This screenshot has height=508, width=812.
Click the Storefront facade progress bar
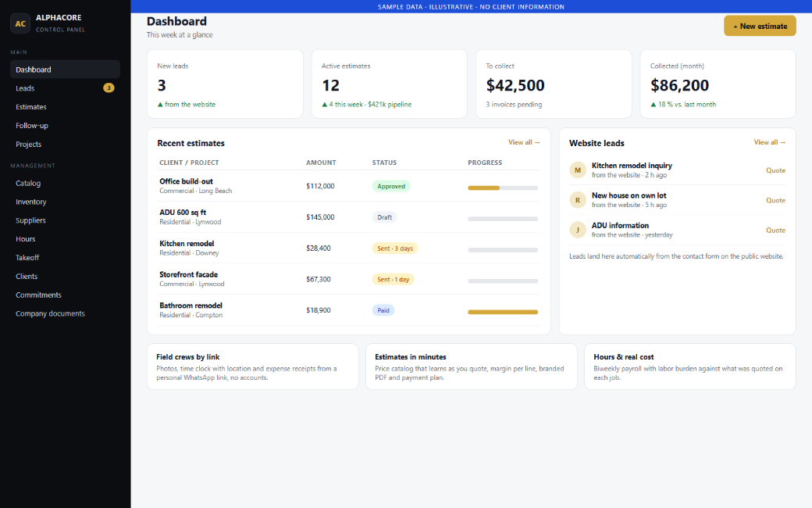pyautogui.click(x=503, y=281)
